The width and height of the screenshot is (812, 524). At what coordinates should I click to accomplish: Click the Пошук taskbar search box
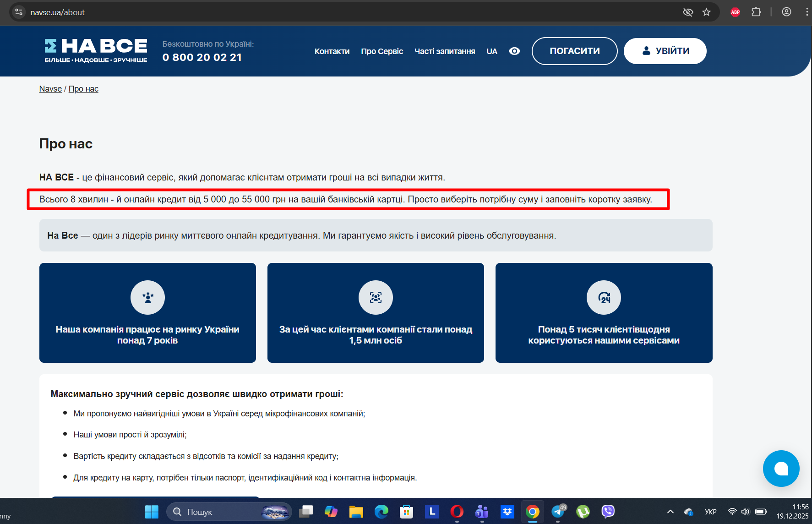[x=229, y=512]
